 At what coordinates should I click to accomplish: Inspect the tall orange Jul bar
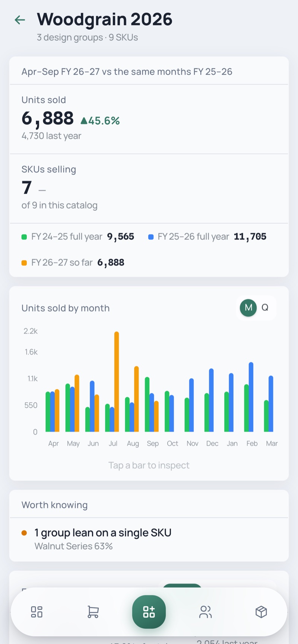click(117, 381)
